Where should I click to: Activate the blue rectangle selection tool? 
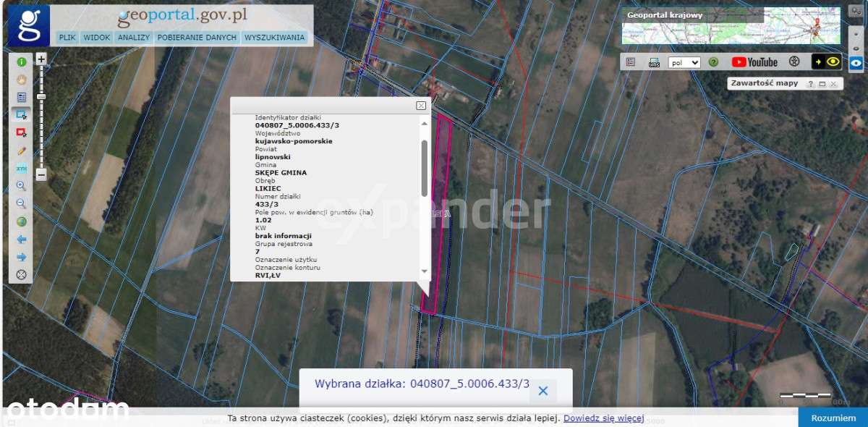point(21,115)
